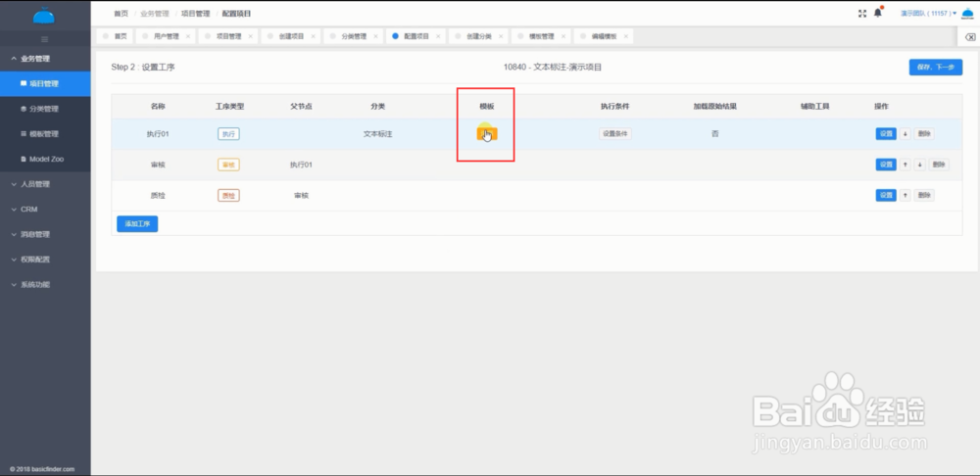Click the 文本标注 category cell
This screenshot has width=980, height=476.
coord(377,133)
